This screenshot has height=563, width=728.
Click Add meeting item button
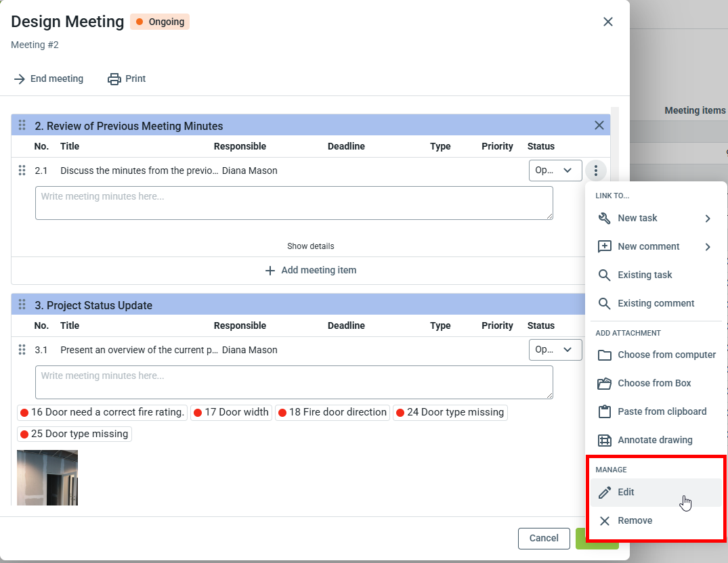point(311,271)
